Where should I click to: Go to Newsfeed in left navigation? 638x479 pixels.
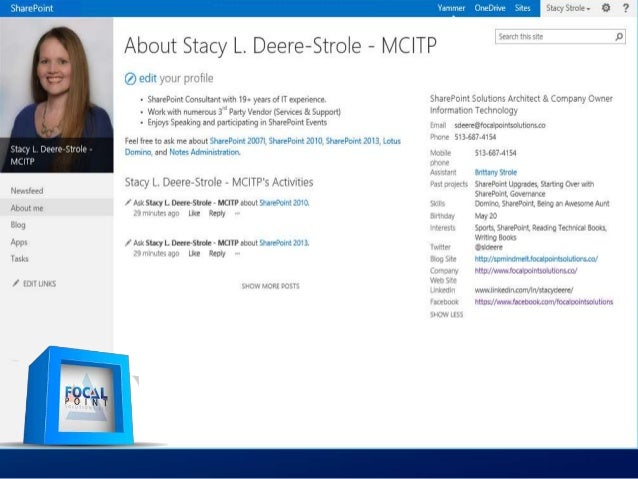click(x=27, y=190)
